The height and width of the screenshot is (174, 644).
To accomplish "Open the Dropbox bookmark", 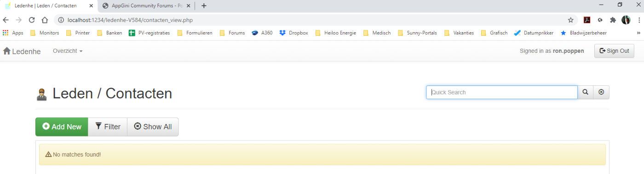I will (x=293, y=33).
